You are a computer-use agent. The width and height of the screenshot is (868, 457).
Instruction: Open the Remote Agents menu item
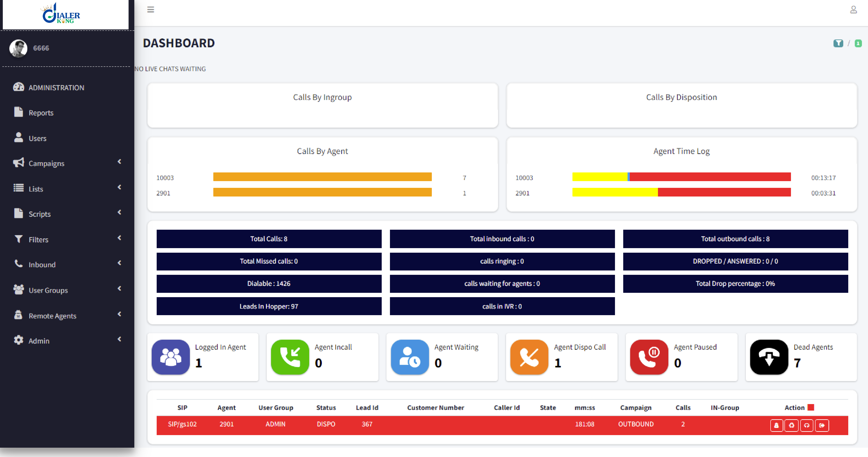[52, 316]
